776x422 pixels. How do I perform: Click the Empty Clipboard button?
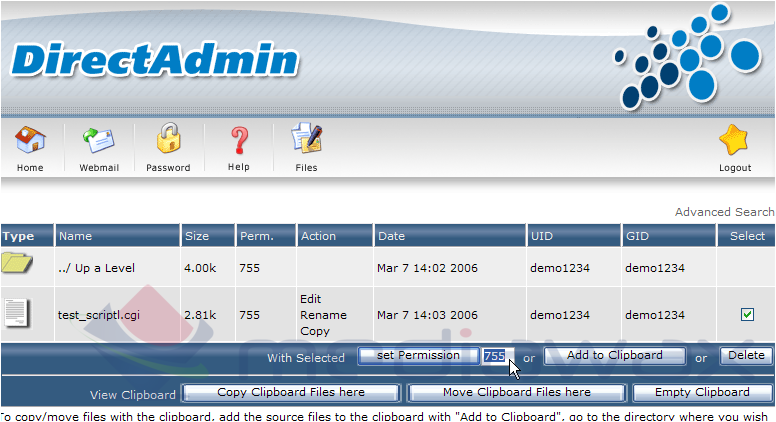(x=702, y=393)
